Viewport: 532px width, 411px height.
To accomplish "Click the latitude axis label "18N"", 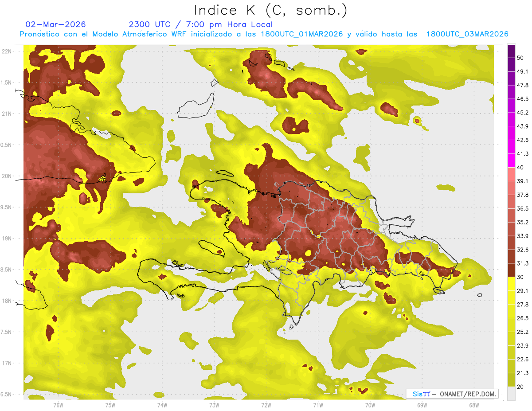I will [x=7, y=301].
